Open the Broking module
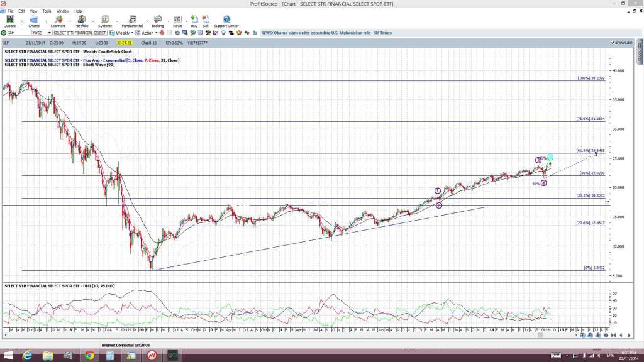The width and height of the screenshot is (644, 362). pyautogui.click(x=158, y=21)
